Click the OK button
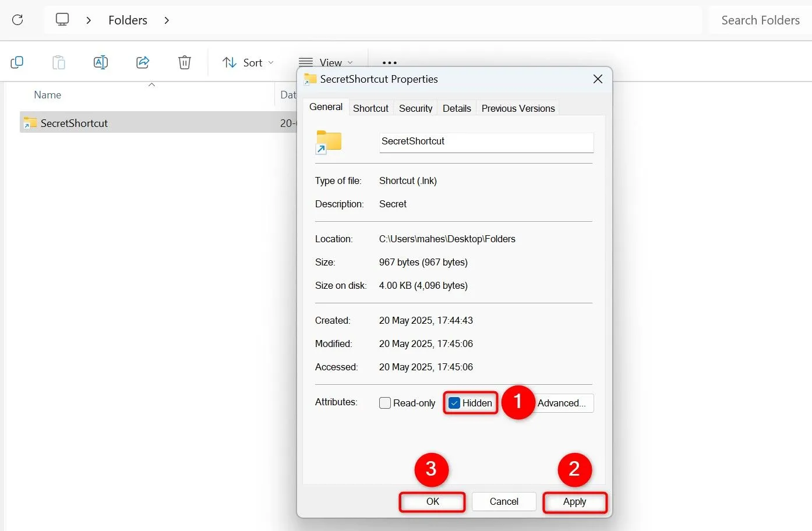Viewport: 812px width, 531px height. (x=432, y=502)
